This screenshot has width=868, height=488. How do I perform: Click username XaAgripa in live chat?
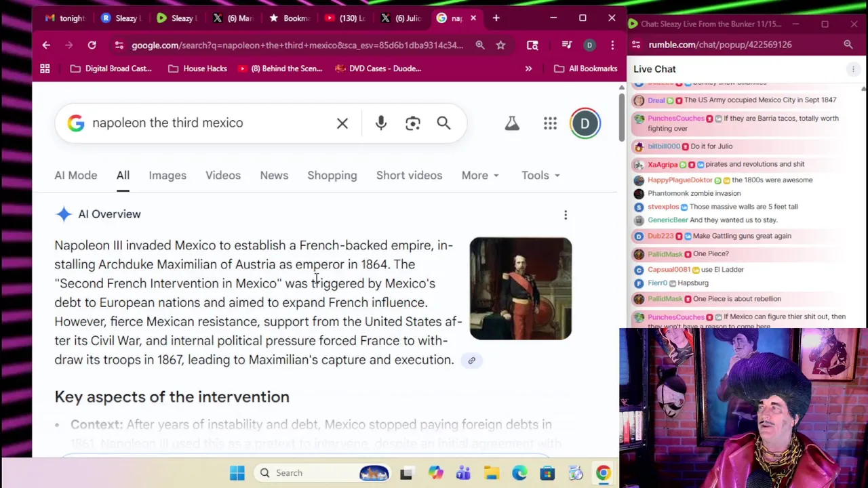point(663,165)
